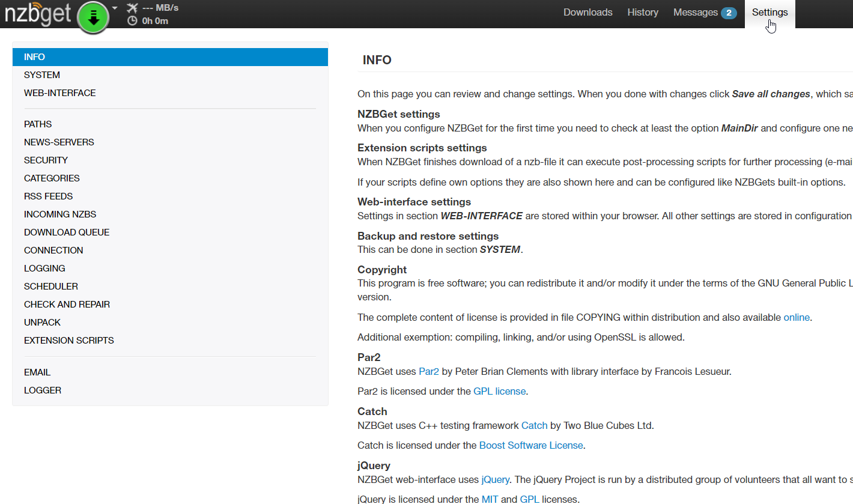853x504 pixels.
Task: Open the Downloads tab
Action: tap(587, 13)
